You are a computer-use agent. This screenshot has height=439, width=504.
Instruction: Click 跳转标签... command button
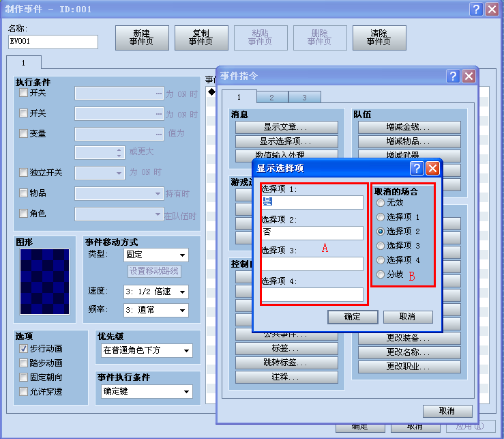(286, 363)
